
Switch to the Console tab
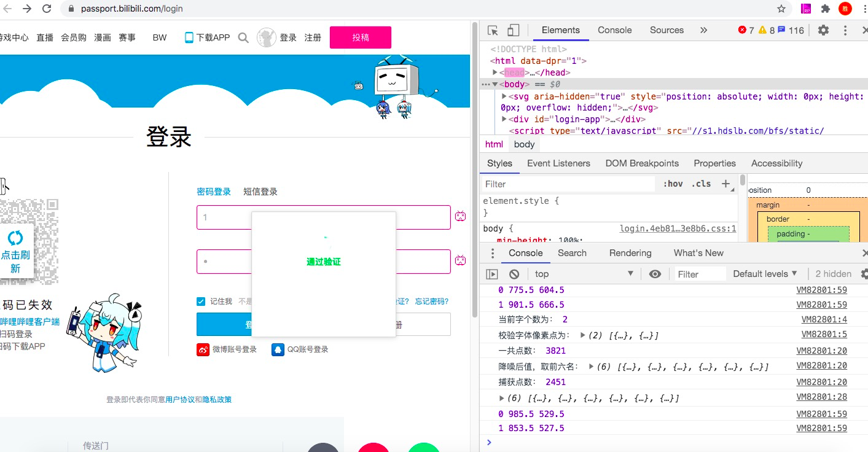[614, 30]
